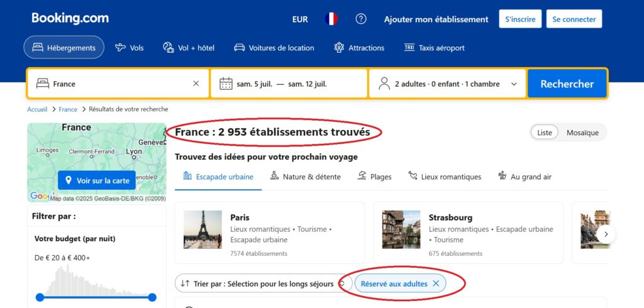
Task: Select the Plages tab
Action: click(x=374, y=177)
